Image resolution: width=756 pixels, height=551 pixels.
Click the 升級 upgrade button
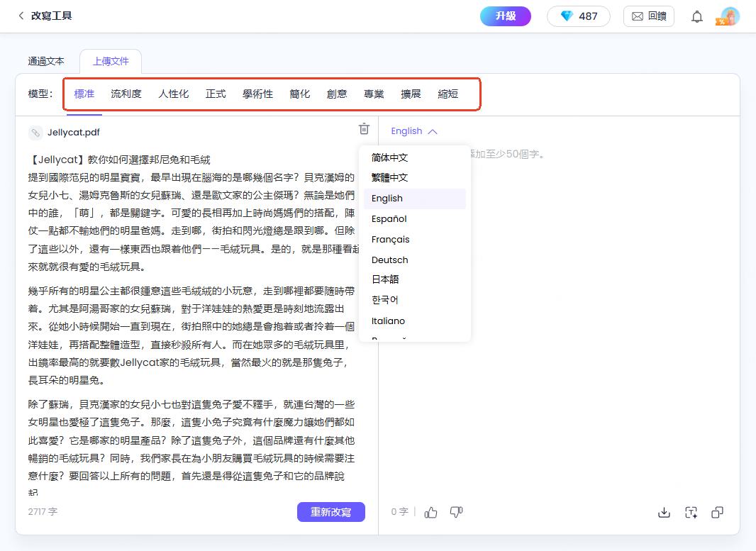click(505, 16)
